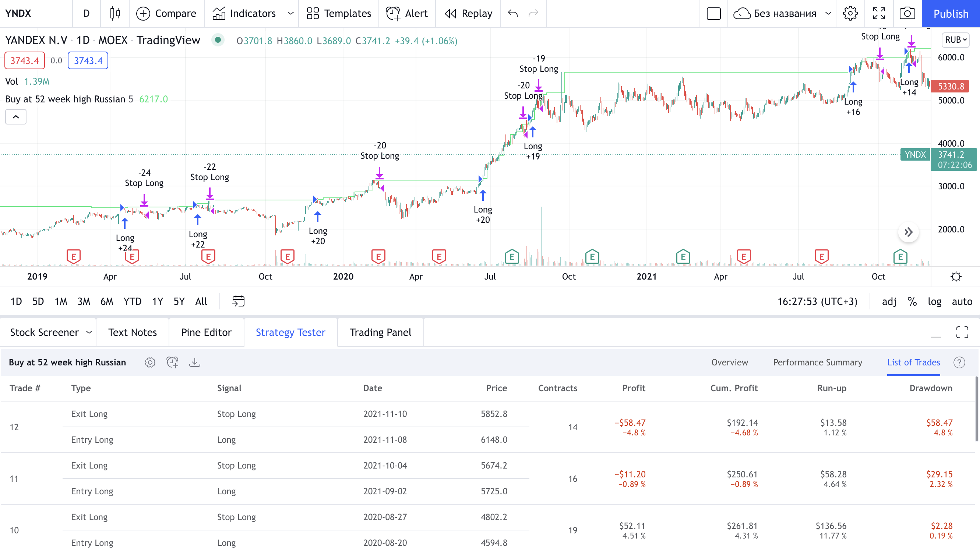Click the red earnings marker near Oct 2019
The image size is (980, 554).
(x=288, y=257)
